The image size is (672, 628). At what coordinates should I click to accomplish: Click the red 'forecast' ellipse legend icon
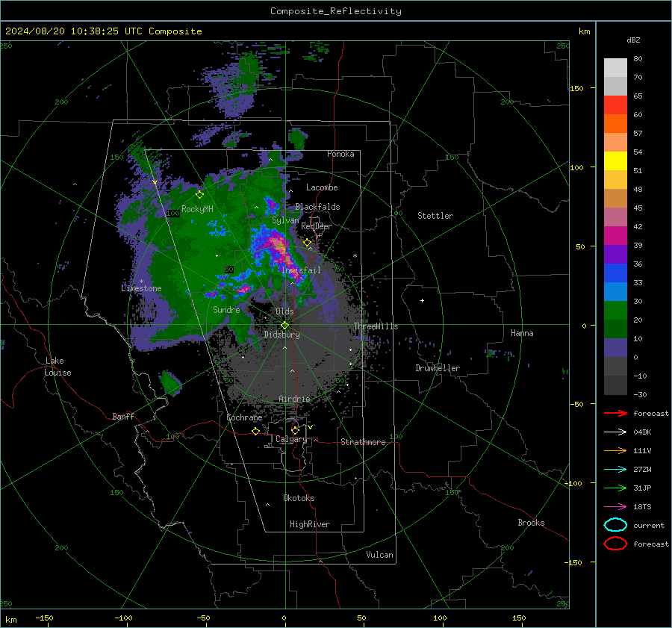tap(615, 544)
